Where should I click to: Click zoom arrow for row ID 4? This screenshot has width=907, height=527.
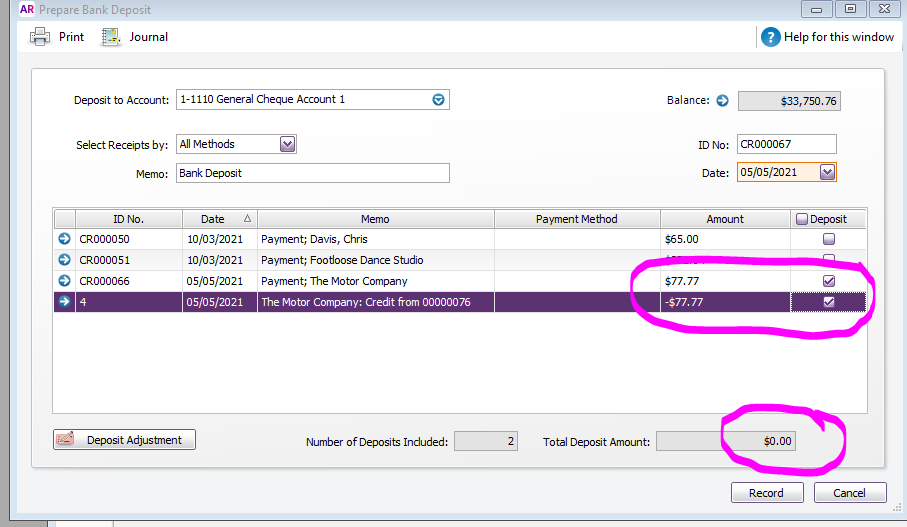[x=65, y=302]
